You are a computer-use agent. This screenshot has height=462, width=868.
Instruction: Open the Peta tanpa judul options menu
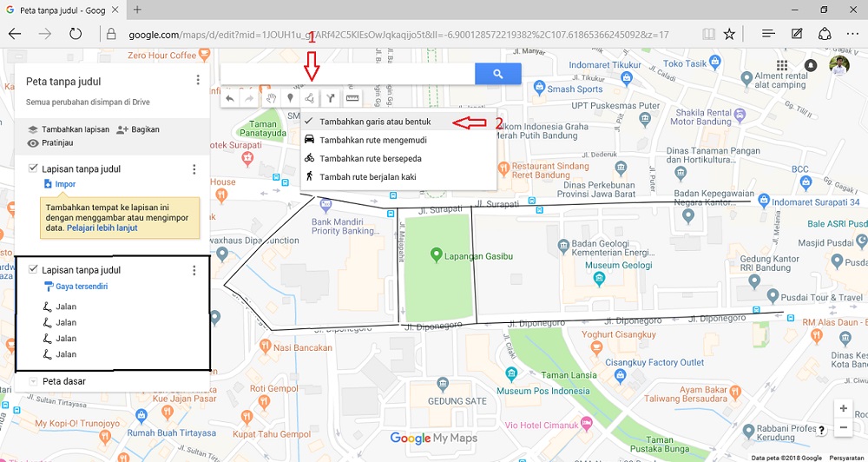coord(198,80)
